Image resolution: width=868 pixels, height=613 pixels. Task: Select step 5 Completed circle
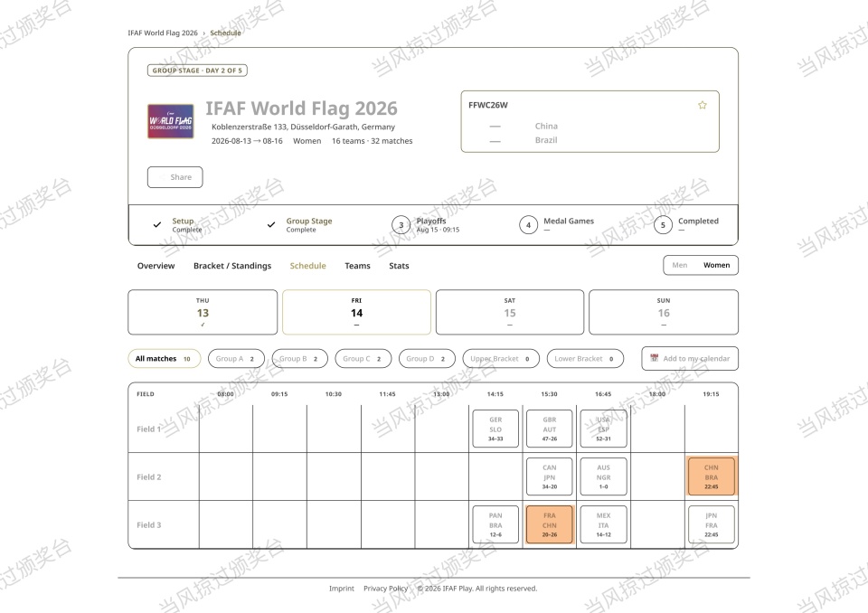pos(663,225)
